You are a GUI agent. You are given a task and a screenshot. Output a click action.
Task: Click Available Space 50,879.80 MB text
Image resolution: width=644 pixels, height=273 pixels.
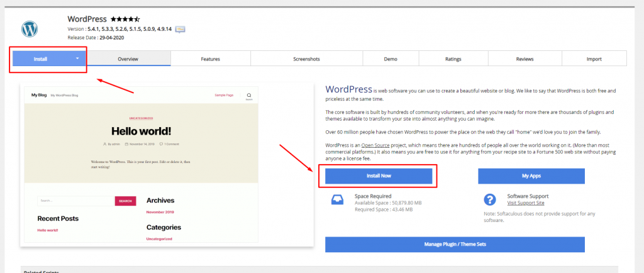pos(388,203)
